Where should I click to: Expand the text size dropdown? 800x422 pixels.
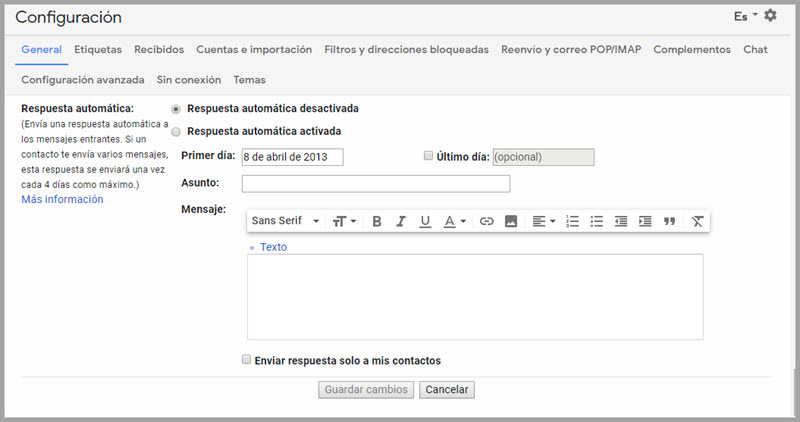point(346,221)
